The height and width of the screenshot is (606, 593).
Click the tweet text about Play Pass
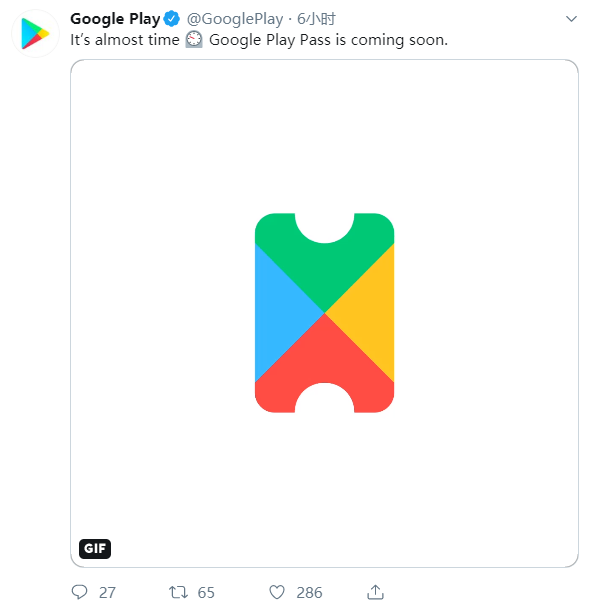[x=259, y=40]
